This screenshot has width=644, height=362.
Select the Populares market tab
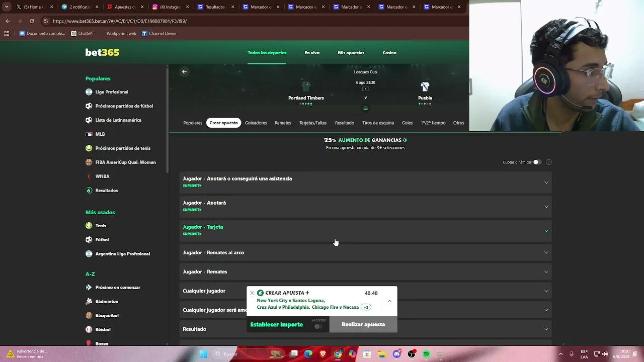click(x=193, y=123)
